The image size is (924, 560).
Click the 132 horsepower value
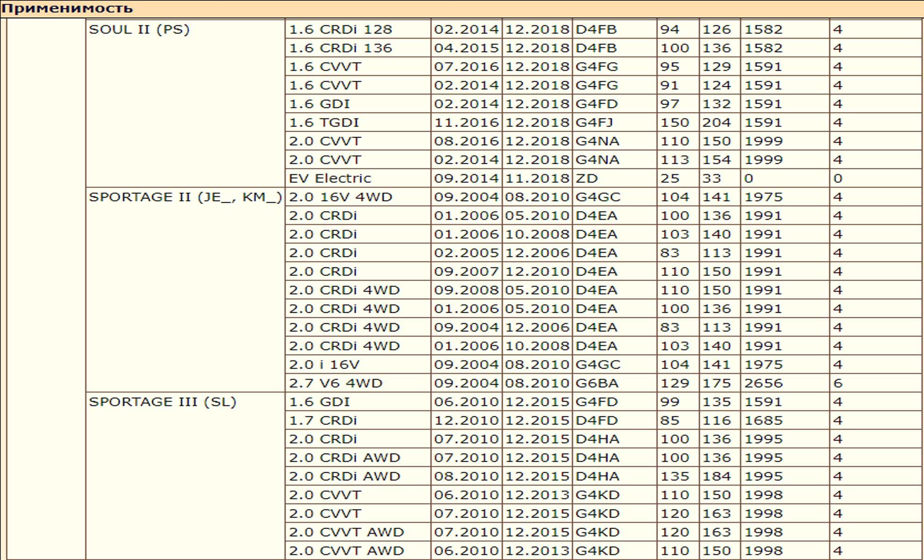point(720,104)
